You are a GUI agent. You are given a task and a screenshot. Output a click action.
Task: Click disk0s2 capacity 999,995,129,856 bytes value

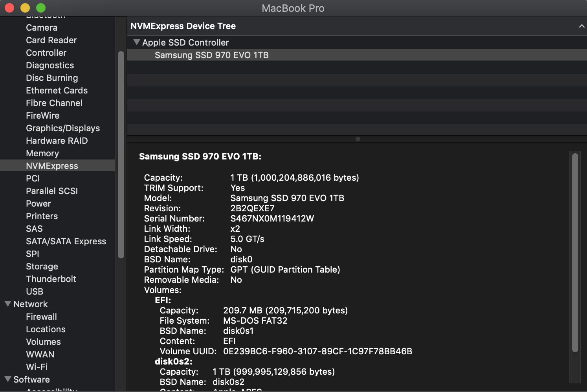point(273,372)
